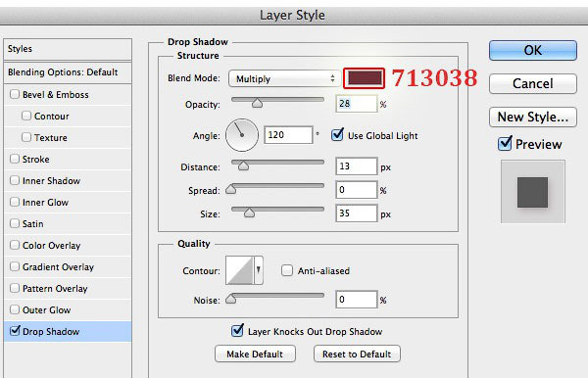588x378 pixels.
Task: Enable Anti-aliased checkbox
Action: pos(287,270)
